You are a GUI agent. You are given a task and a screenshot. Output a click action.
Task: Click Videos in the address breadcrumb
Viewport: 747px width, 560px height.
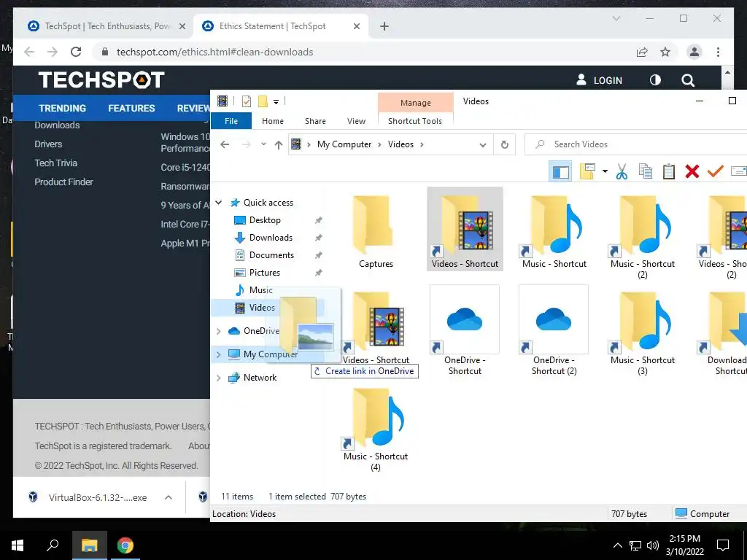(400, 144)
